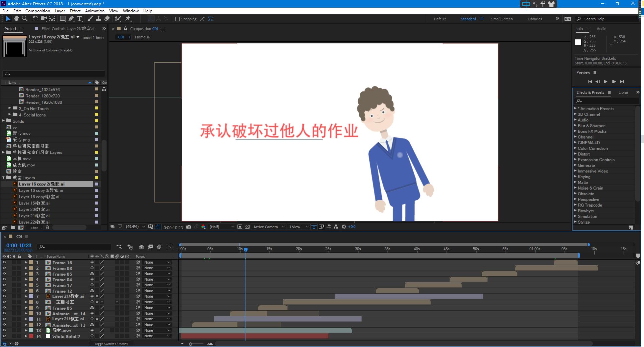Select the Brush tool
The height and width of the screenshot is (347, 644).
pos(90,19)
